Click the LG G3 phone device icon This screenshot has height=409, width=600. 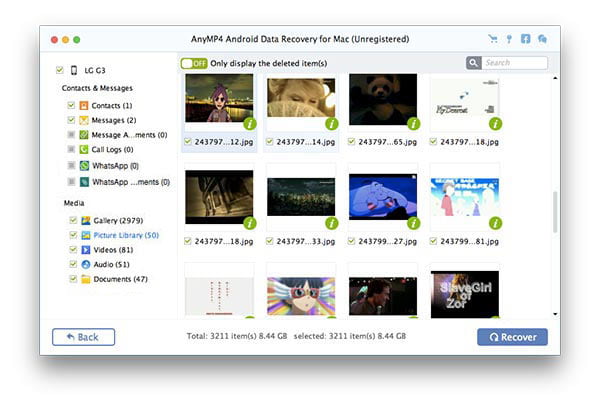(74, 70)
